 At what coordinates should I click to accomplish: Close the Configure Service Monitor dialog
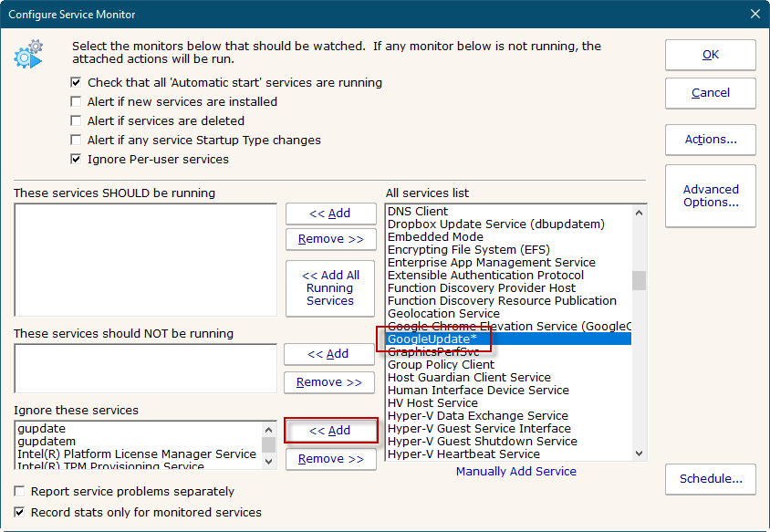(x=754, y=14)
